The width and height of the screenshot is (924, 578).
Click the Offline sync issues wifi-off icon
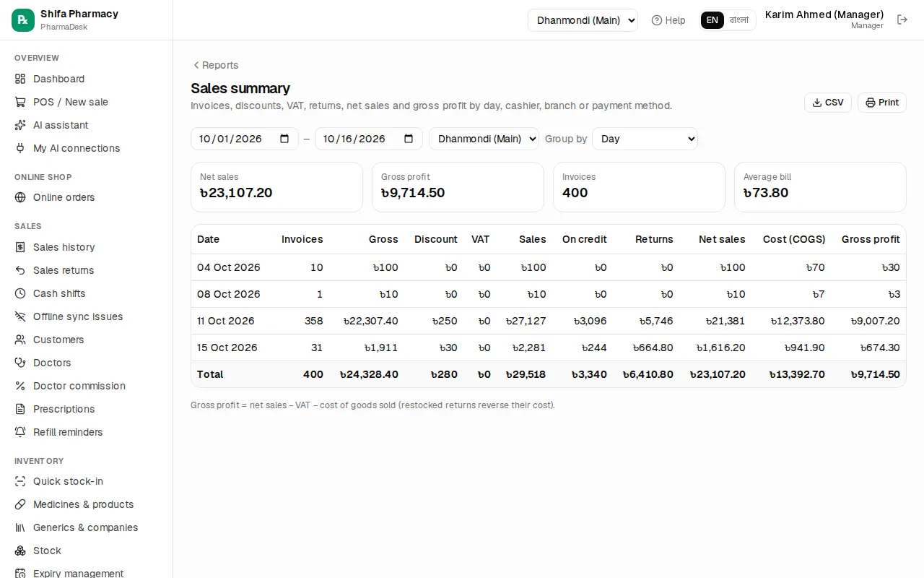[20, 316]
